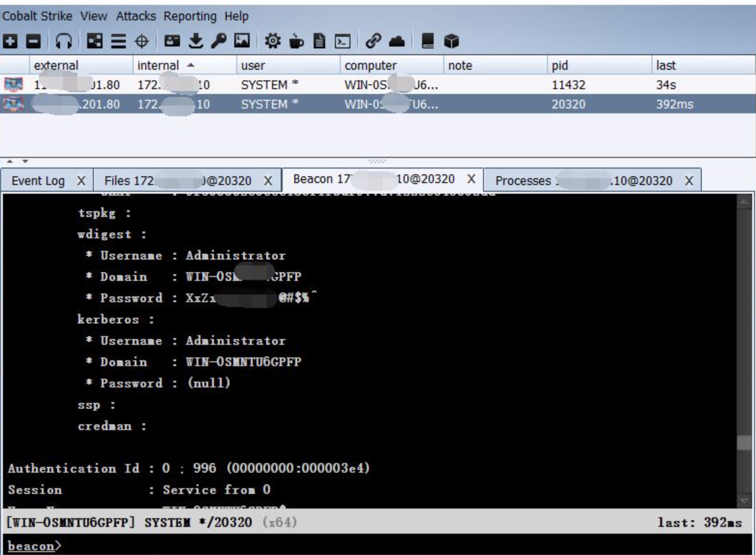
Task: Click the credman line in console output
Action: [x=112, y=426]
